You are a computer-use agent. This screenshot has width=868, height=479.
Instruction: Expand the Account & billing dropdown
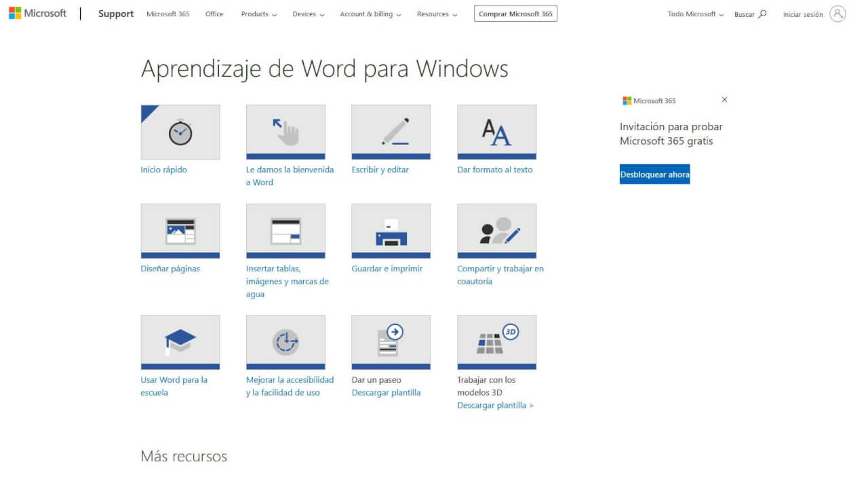(x=370, y=14)
